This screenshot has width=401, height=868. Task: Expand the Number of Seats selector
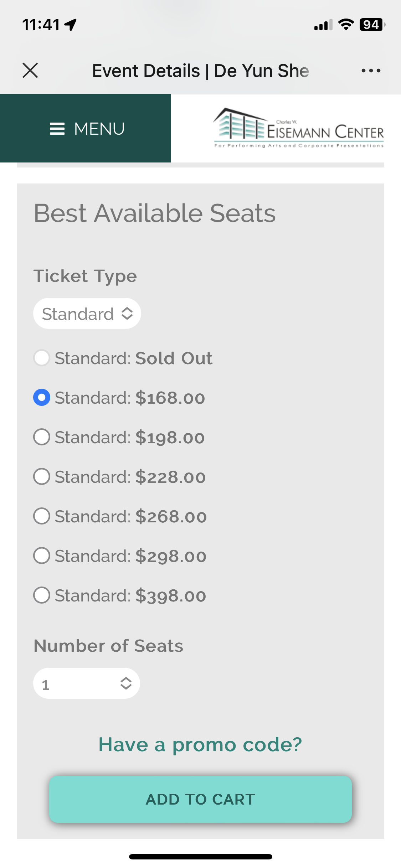[x=87, y=683]
